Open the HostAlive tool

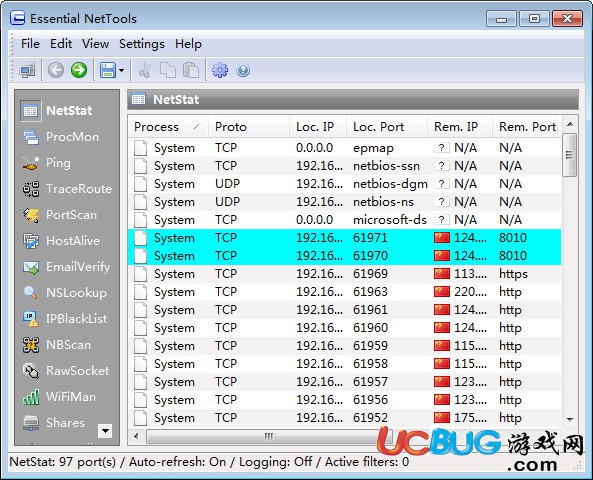coord(61,241)
